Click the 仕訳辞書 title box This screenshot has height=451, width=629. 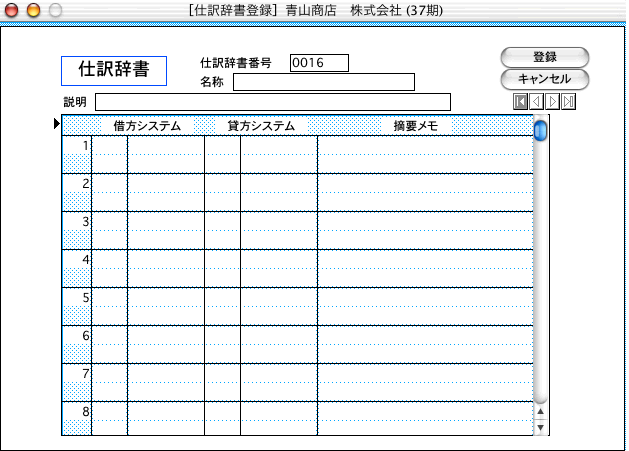pyautogui.click(x=114, y=70)
